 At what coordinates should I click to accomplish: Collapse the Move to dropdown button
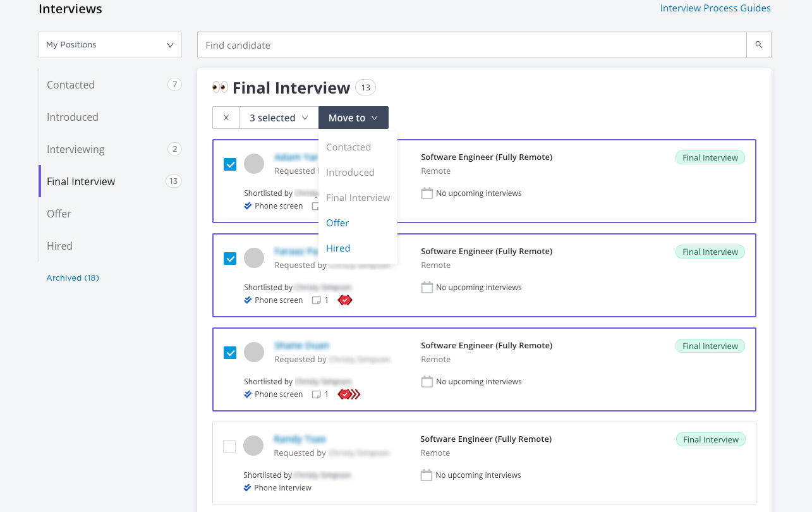[x=353, y=118]
